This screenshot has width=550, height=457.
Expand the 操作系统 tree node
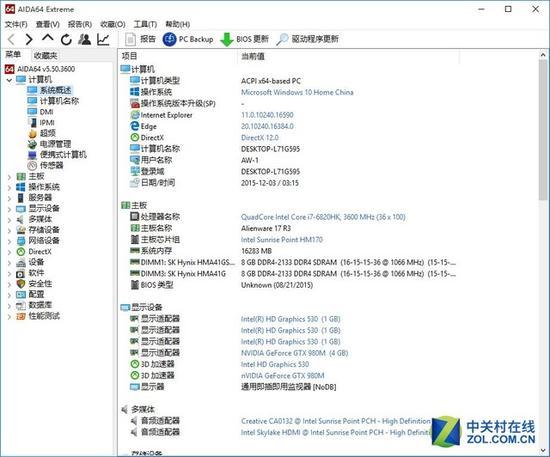pyautogui.click(x=9, y=188)
